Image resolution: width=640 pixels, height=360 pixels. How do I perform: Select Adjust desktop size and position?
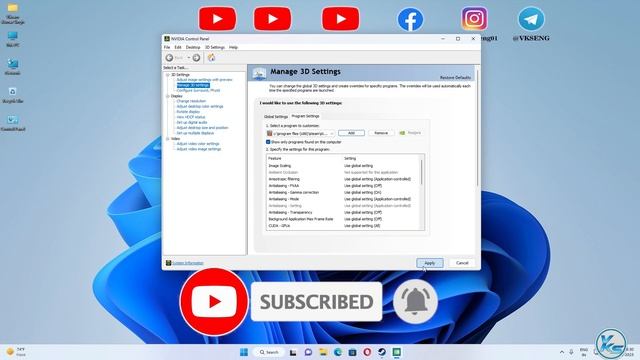[x=202, y=128]
